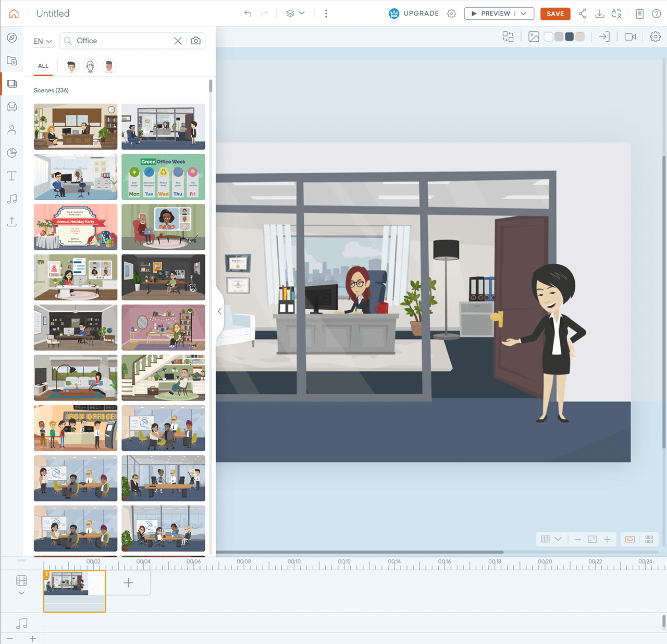Choose the Annual Holiday Party scene

[x=76, y=227]
